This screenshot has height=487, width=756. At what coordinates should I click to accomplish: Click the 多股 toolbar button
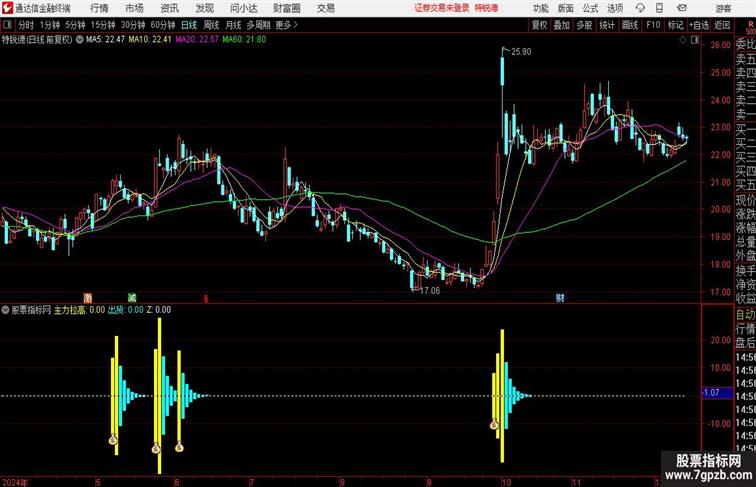pyautogui.click(x=584, y=25)
